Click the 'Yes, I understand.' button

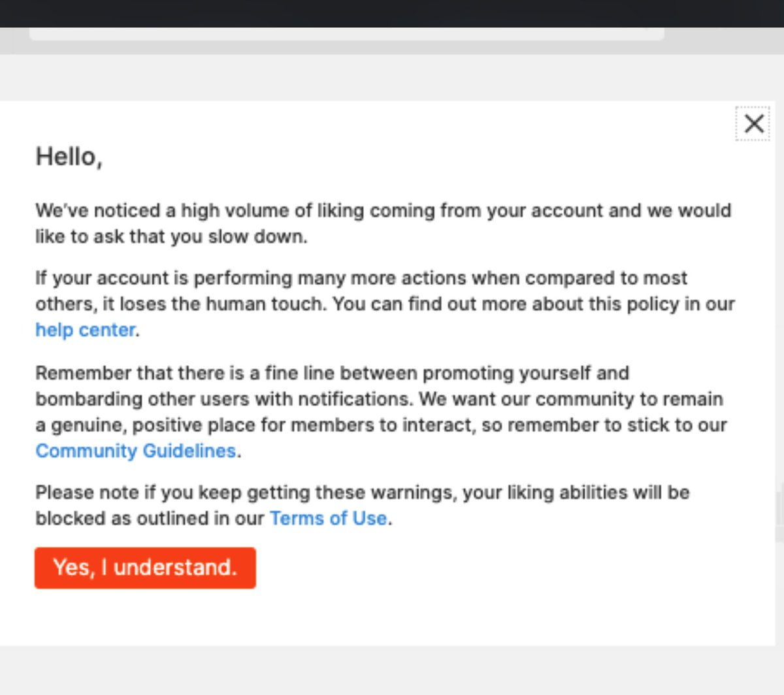click(x=145, y=568)
